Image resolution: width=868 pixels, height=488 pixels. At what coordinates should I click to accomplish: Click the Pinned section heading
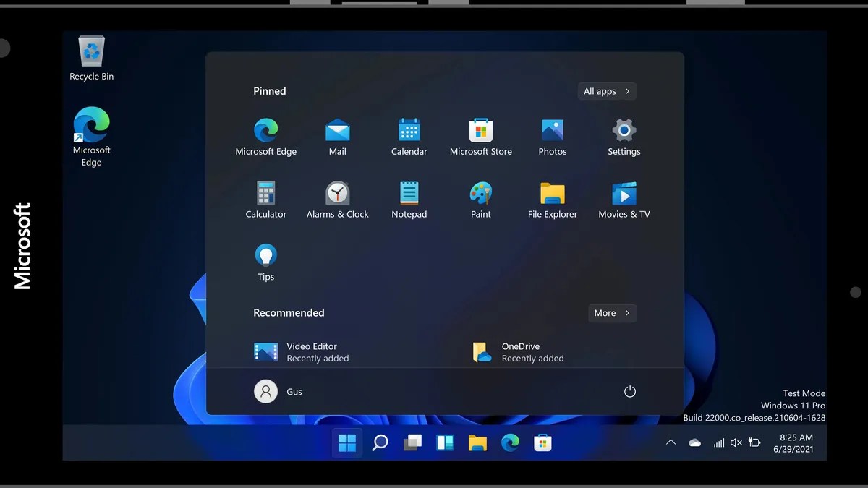(270, 91)
